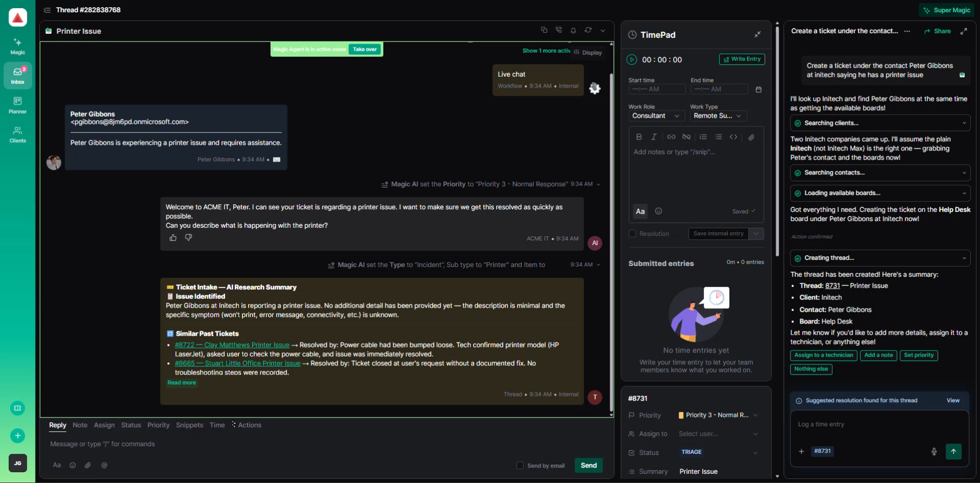Click the green plus button in sidebar
980x483 pixels.
[17, 435]
